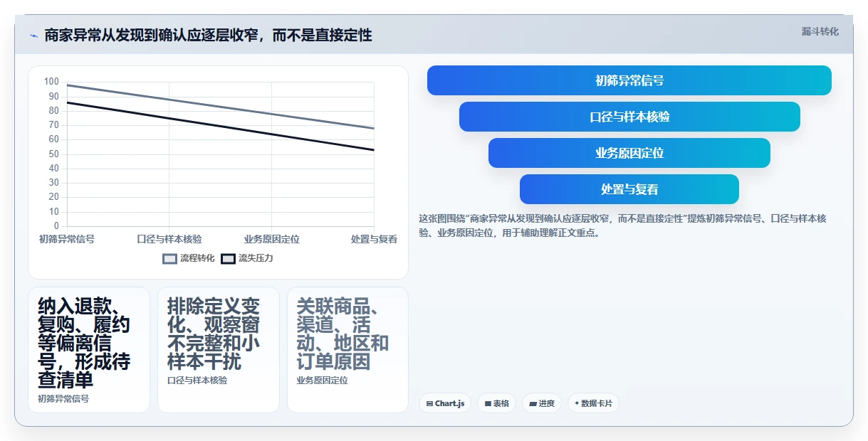Click the Chart.js tag chip
Screen dimensions: 868x441
[x=445, y=403]
